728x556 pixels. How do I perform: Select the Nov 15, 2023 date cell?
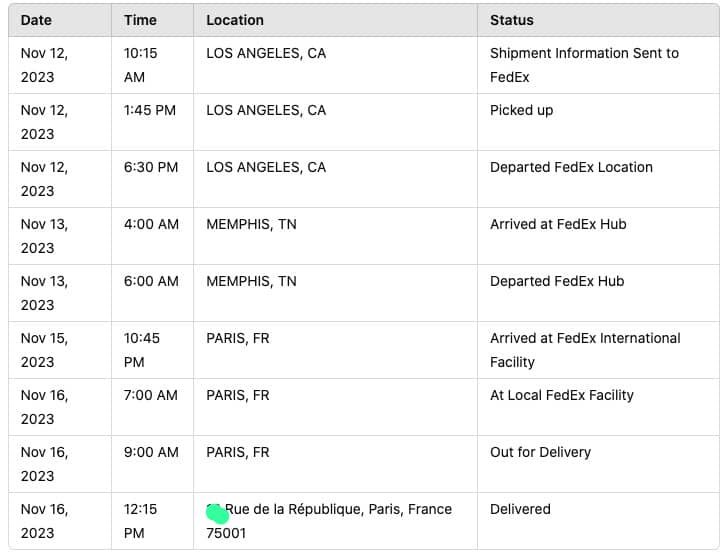(45, 350)
